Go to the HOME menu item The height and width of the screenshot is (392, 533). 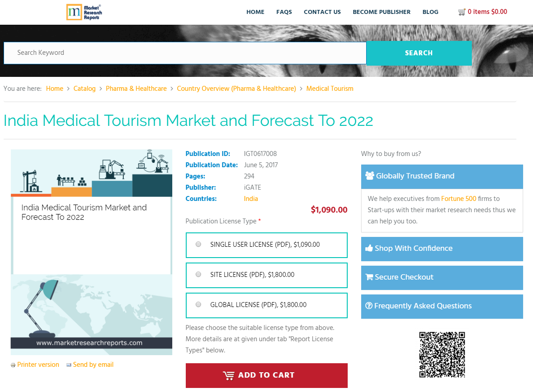tap(255, 12)
